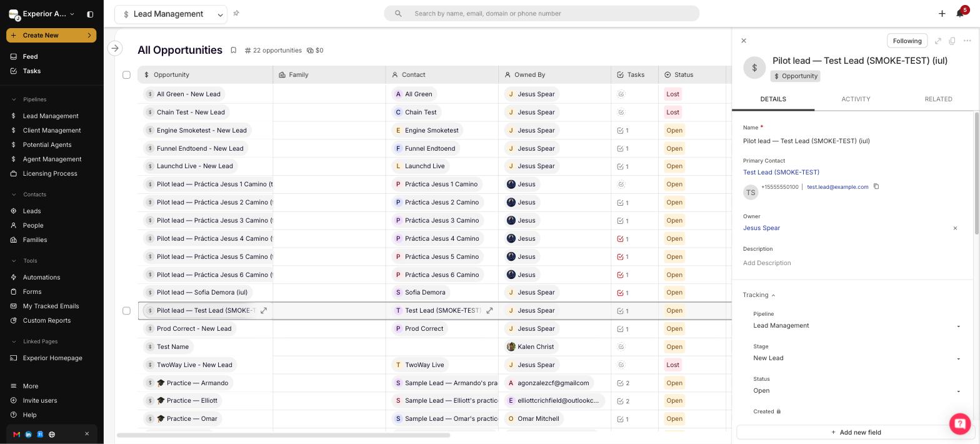Open the Lead Management pipeline selector
Image resolution: width=980 pixels, height=444 pixels.
point(171,14)
